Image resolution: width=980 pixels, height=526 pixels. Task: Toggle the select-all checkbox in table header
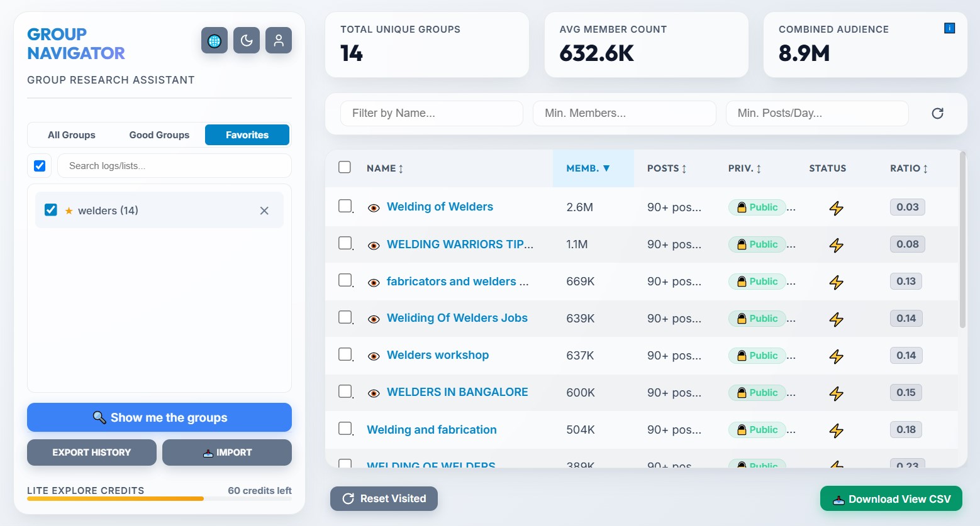click(x=345, y=167)
